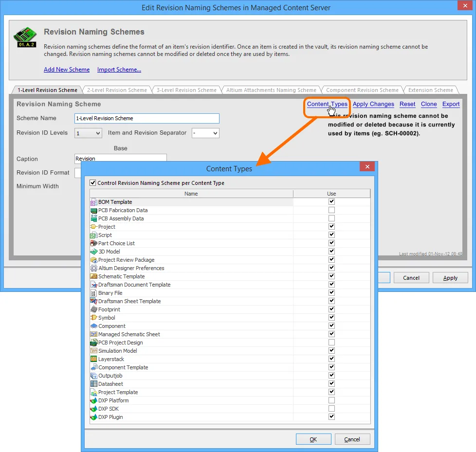476x452 pixels.
Task: Click the Reset link
Action: pyautogui.click(x=407, y=104)
